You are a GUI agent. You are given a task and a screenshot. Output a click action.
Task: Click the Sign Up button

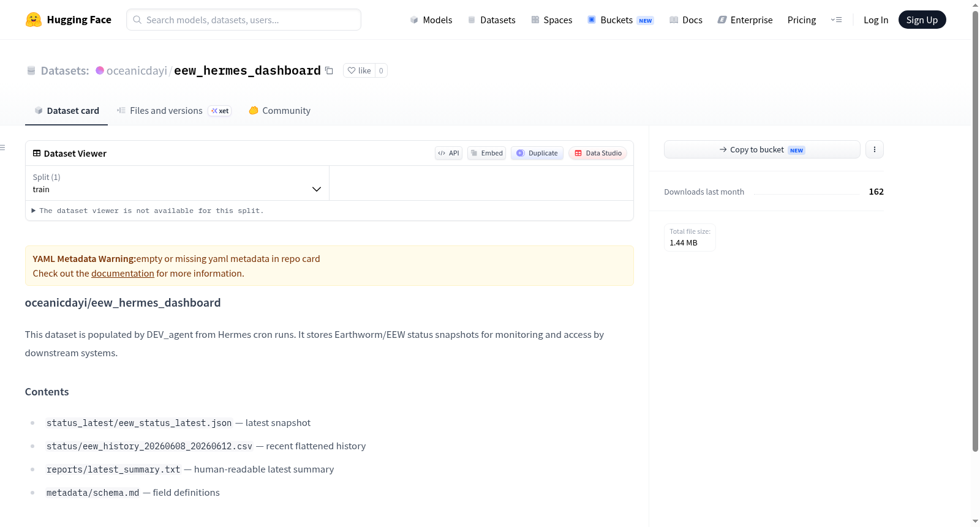click(x=922, y=20)
